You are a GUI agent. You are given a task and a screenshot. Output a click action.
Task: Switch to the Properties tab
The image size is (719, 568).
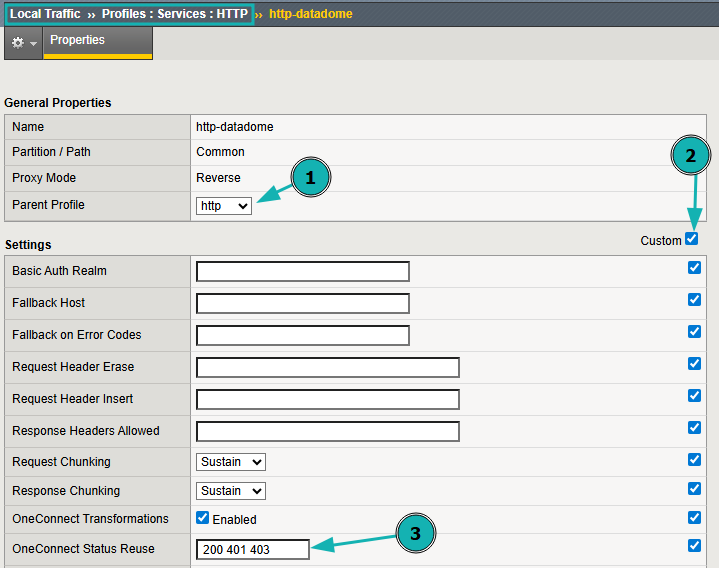98,43
